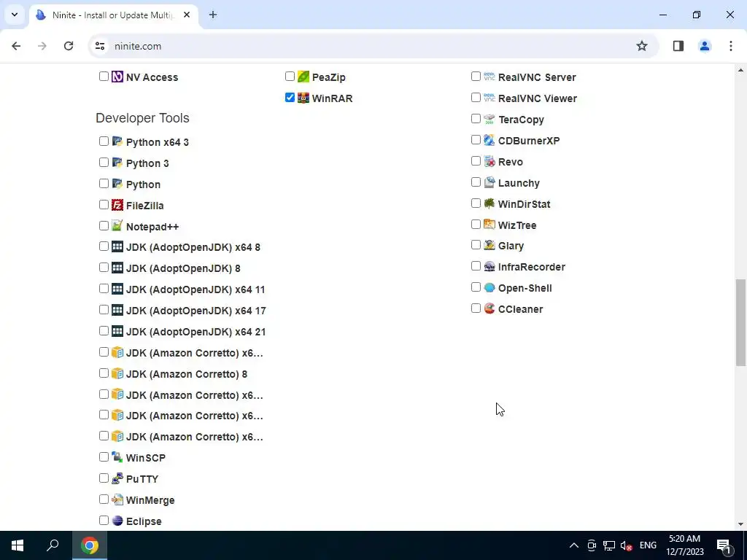Image resolution: width=747 pixels, height=560 pixels.
Task: Tick the Python checkbox
Action: point(104,183)
